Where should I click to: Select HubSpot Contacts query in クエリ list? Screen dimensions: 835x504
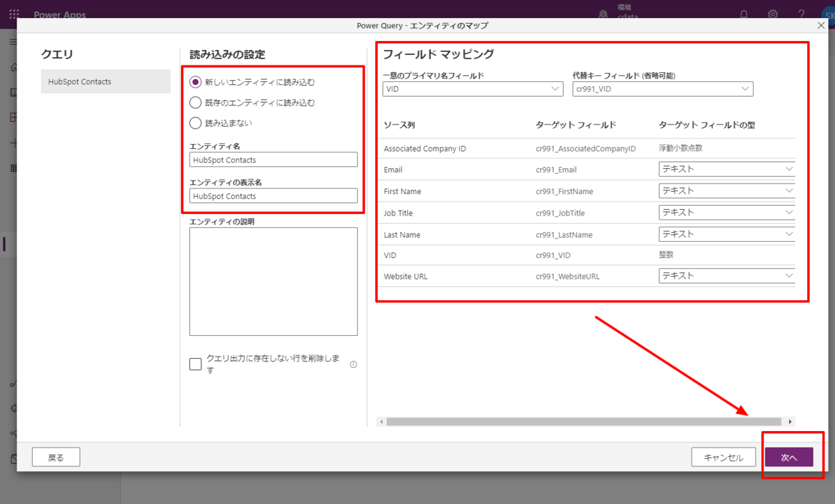point(106,81)
